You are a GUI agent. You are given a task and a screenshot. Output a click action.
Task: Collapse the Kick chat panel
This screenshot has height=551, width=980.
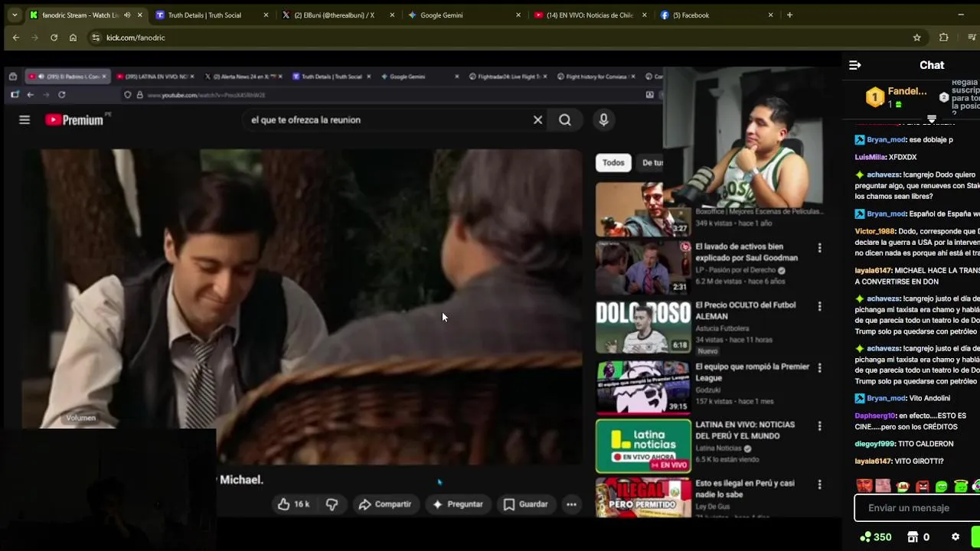[x=855, y=65]
